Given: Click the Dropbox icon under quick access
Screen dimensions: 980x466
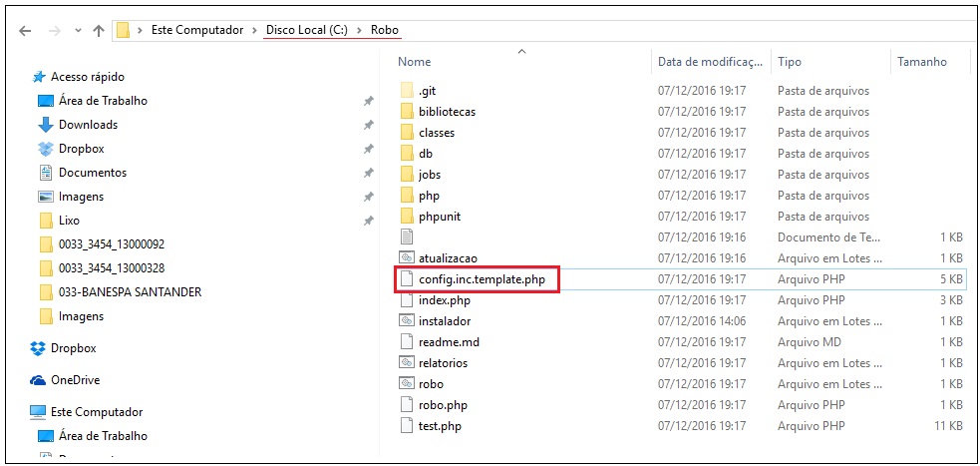Looking at the screenshot, I should tap(45, 149).
